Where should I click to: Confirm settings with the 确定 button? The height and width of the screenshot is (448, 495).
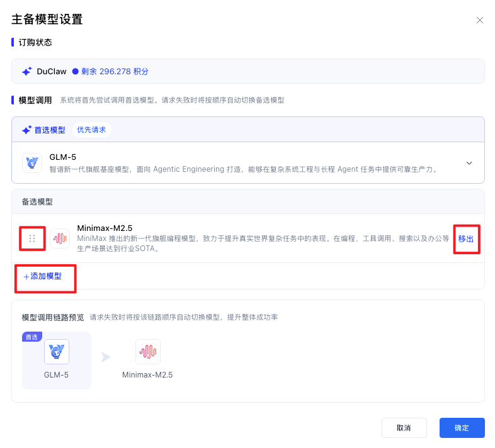462,428
